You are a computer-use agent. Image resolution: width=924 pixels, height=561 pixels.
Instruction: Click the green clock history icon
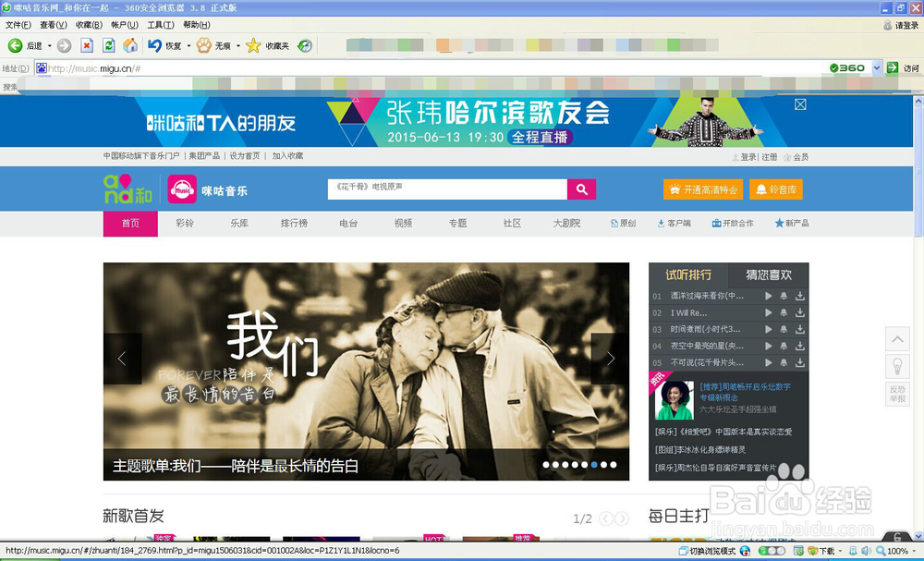click(305, 45)
